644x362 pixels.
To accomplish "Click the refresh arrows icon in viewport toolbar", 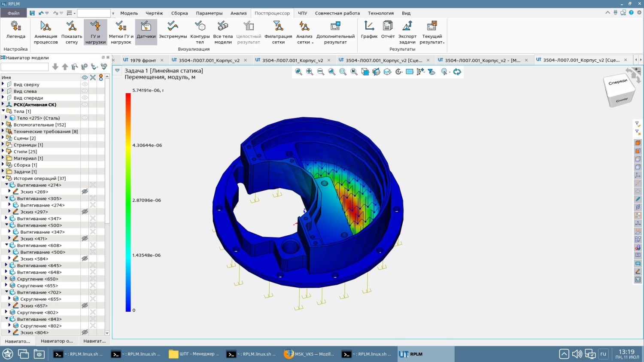I will click(x=457, y=72).
